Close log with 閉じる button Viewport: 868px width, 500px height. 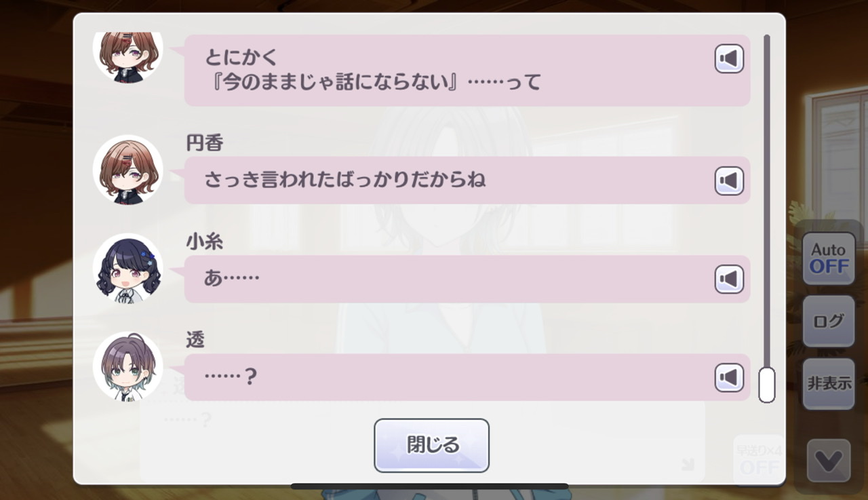point(432,445)
